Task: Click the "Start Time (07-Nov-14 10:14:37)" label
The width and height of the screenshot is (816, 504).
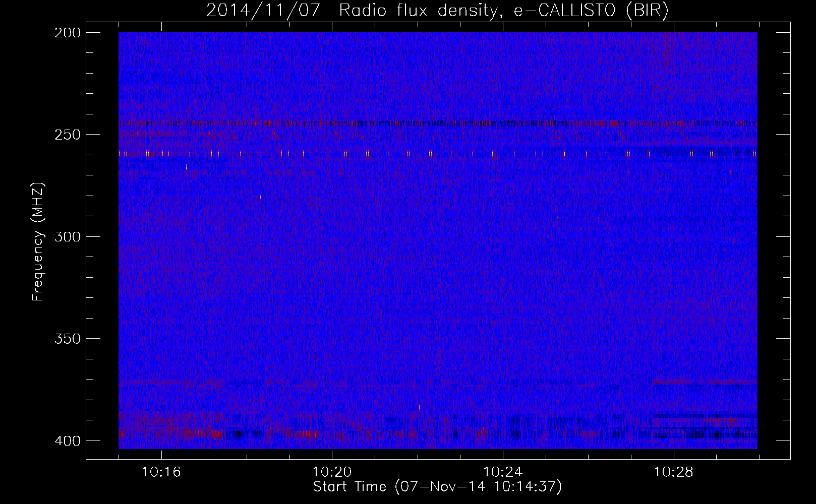Action: (437, 487)
